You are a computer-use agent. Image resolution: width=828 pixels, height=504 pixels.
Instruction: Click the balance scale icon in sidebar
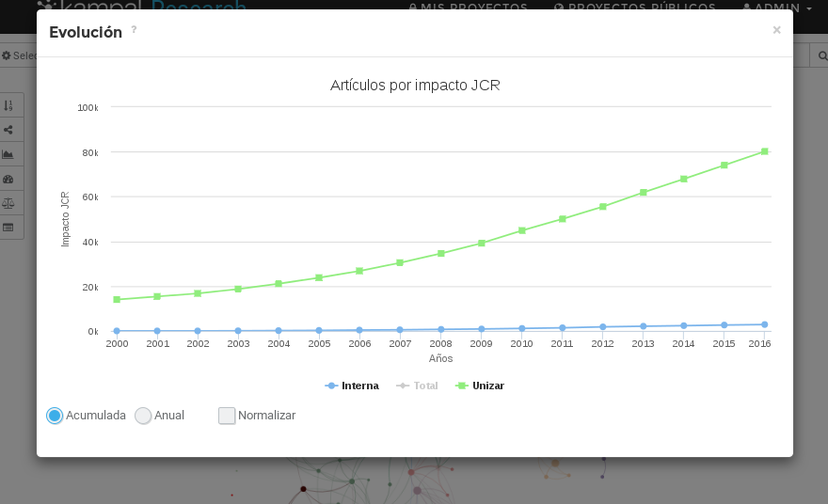(x=8, y=203)
